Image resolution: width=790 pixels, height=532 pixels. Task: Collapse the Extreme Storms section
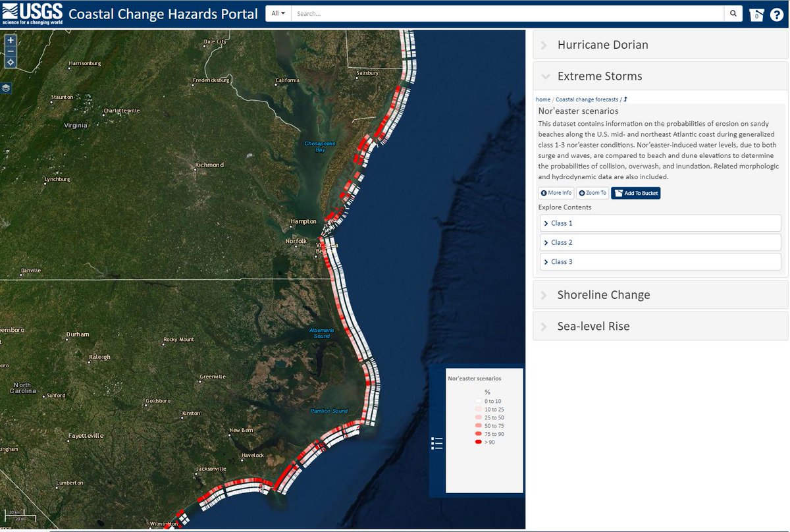(660, 76)
